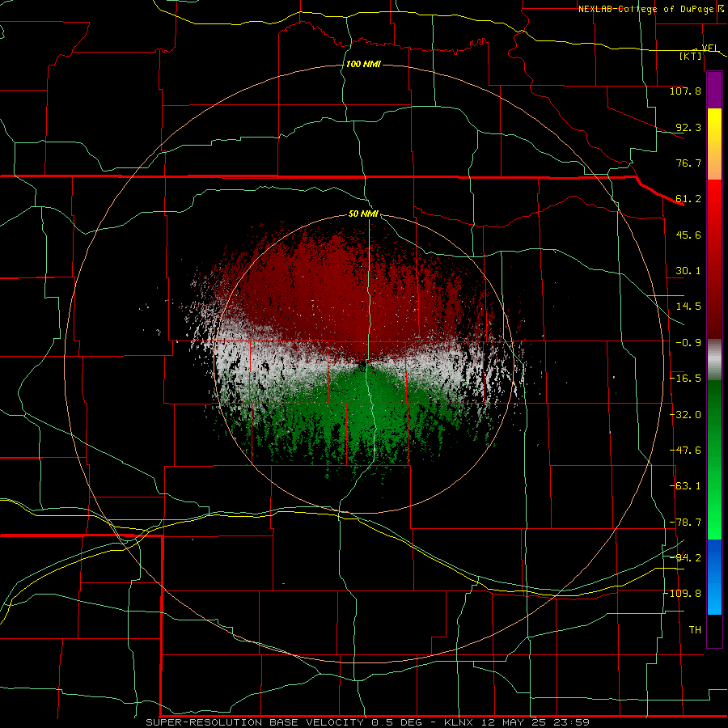This screenshot has height=728, width=728.
Task: Pick the 107.8 value on the velocity scale
Action: (685, 91)
